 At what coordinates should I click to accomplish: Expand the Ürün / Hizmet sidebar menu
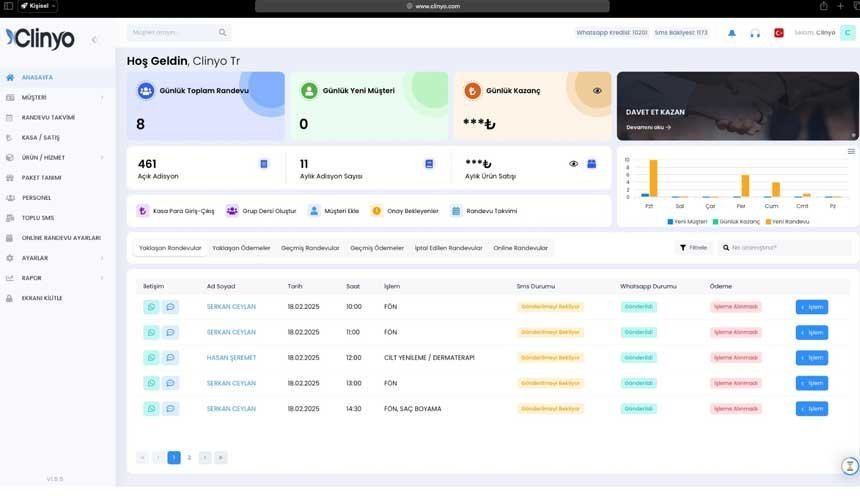pos(58,157)
